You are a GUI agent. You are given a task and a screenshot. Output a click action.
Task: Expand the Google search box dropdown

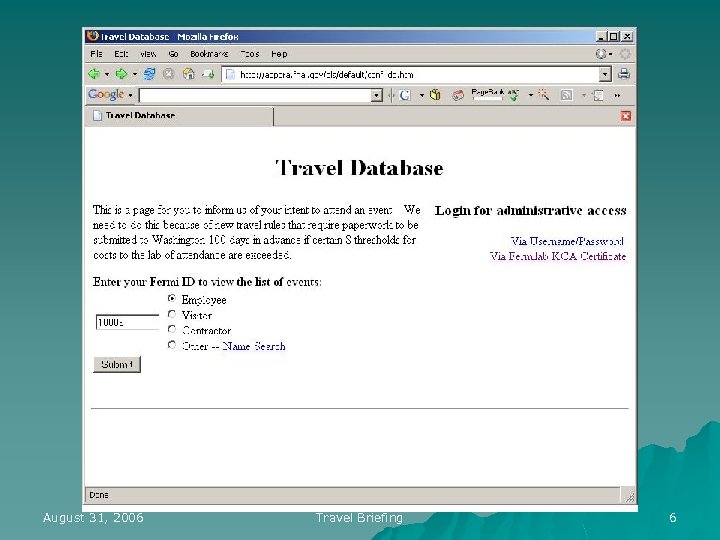(x=377, y=96)
